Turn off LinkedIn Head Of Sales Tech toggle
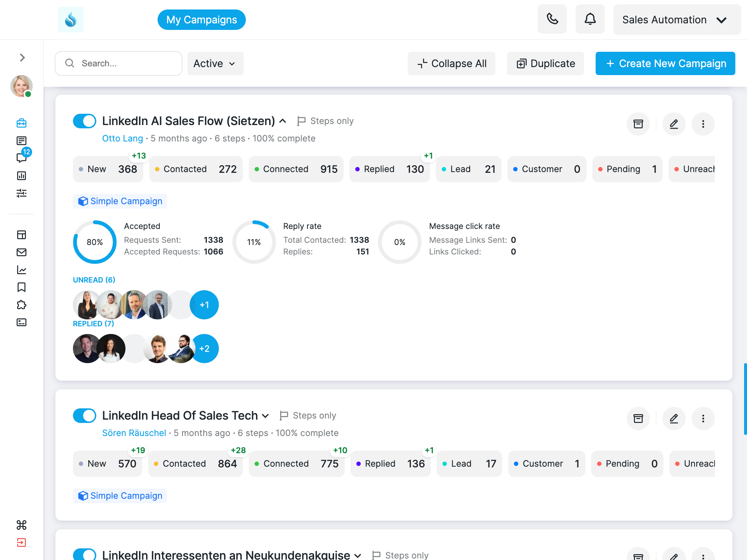The width and height of the screenshot is (747, 560). coord(84,415)
